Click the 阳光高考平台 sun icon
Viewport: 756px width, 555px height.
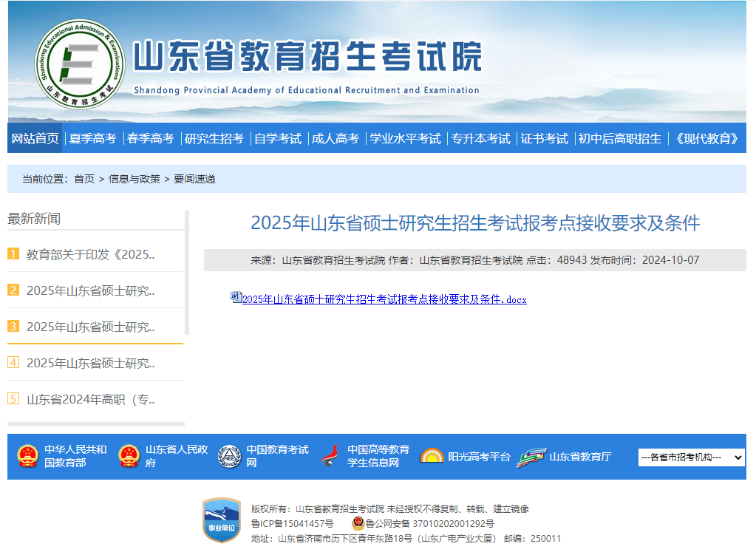432,456
